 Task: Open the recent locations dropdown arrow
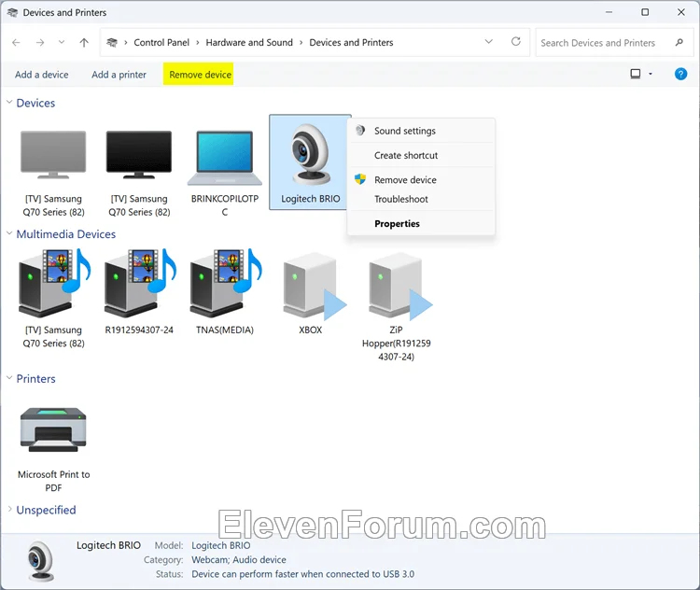(62, 42)
